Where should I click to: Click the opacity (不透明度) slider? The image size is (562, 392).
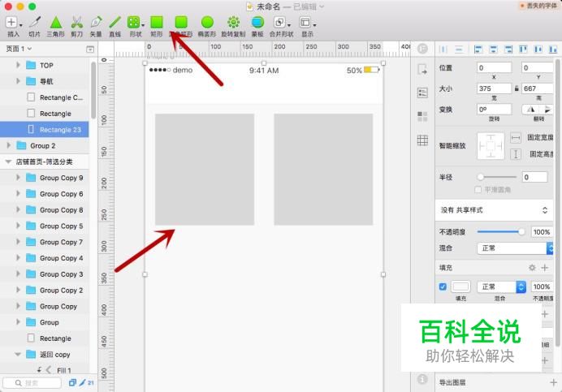coord(501,232)
